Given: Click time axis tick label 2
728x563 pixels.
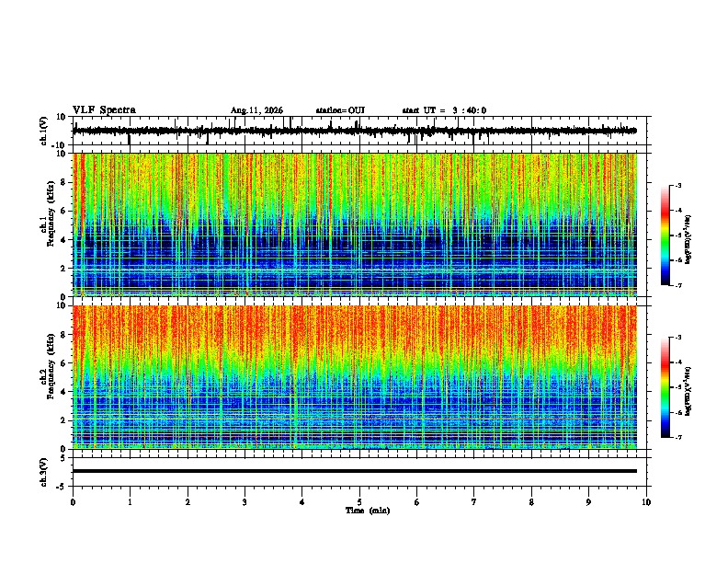Looking at the screenshot, I should 188,502.
